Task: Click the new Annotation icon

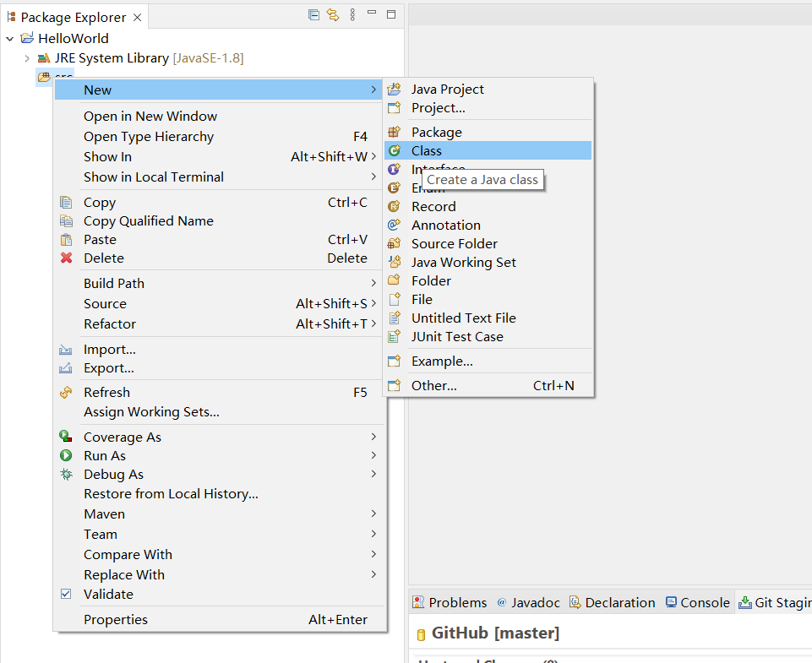Action: [x=395, y=225]
